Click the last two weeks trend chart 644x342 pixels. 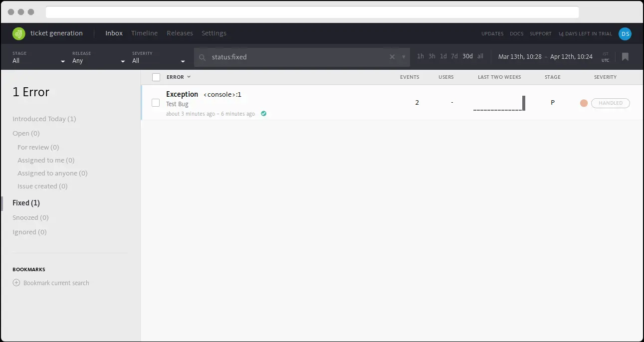coord(499,103)
